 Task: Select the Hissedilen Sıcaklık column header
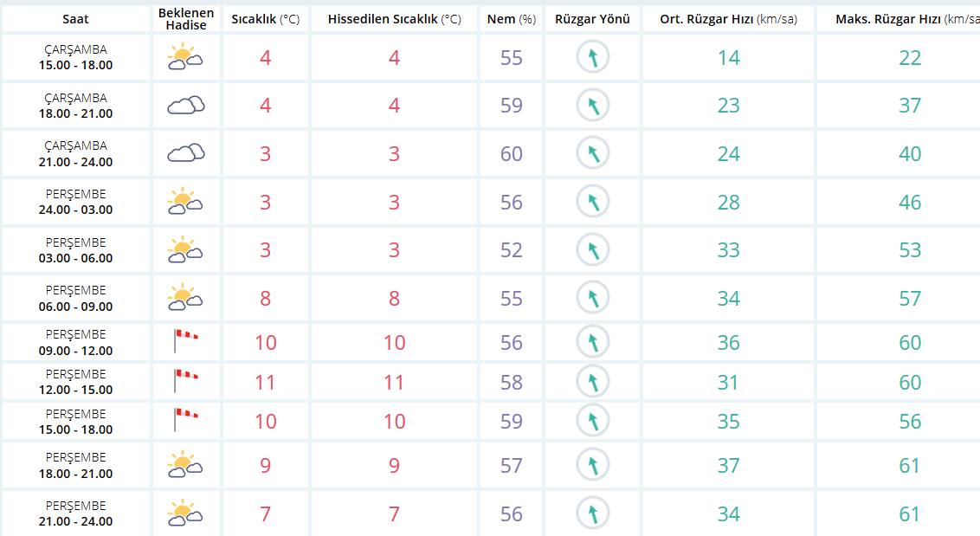(394, 19)
